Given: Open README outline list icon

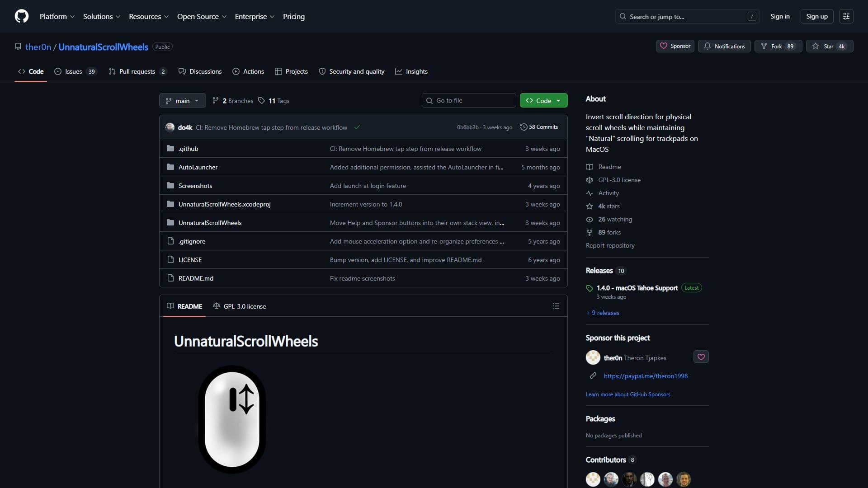Looking at the screenshot, I should tap(556, 306).
